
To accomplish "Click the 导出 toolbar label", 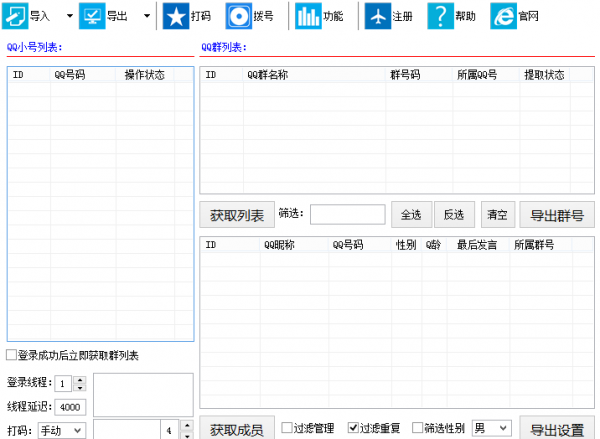I will coord(117,16).
